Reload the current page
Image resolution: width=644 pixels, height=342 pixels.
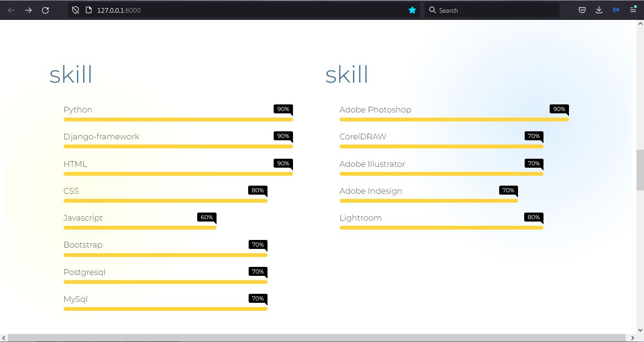pos(45,10)
